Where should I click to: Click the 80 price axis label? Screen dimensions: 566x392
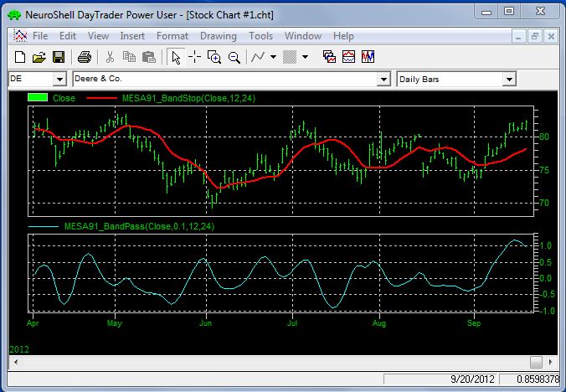click(x=544, y=137)
